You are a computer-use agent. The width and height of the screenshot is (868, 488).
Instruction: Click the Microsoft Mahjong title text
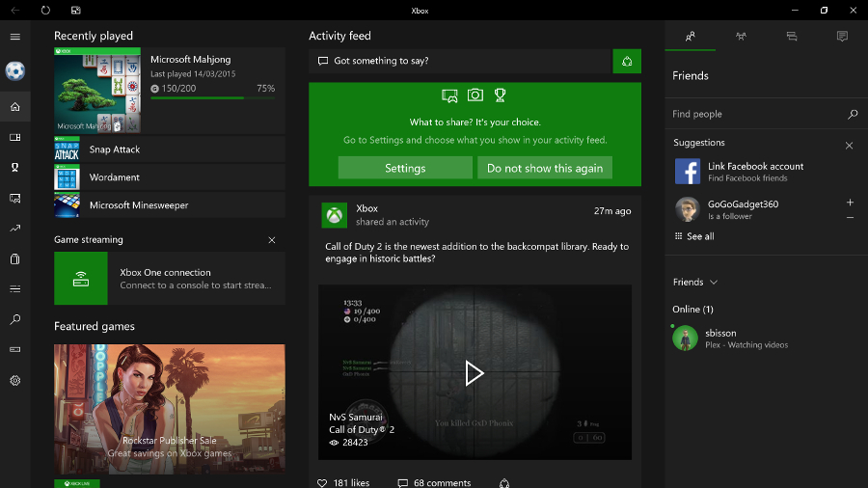pos(190,59)
